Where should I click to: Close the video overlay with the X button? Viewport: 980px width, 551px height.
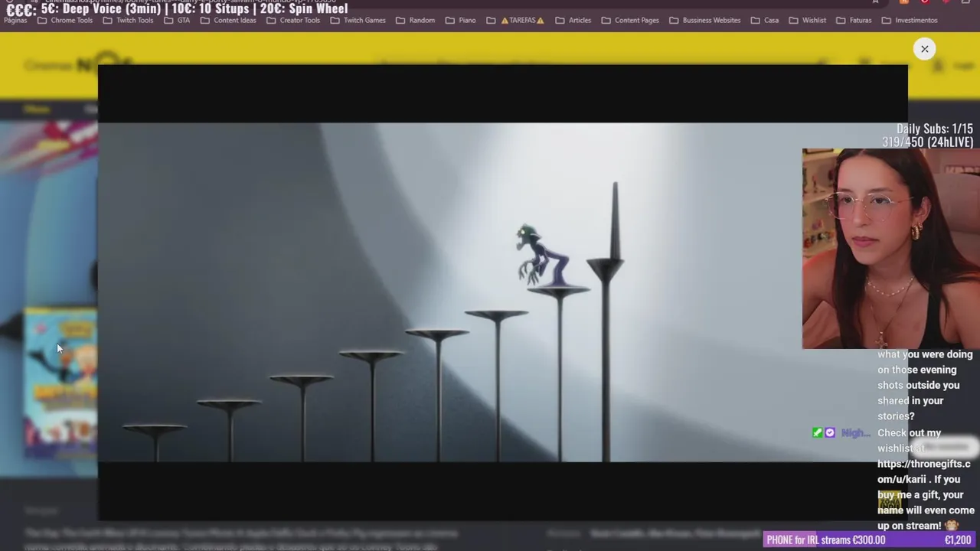click(x=924, y=49)
